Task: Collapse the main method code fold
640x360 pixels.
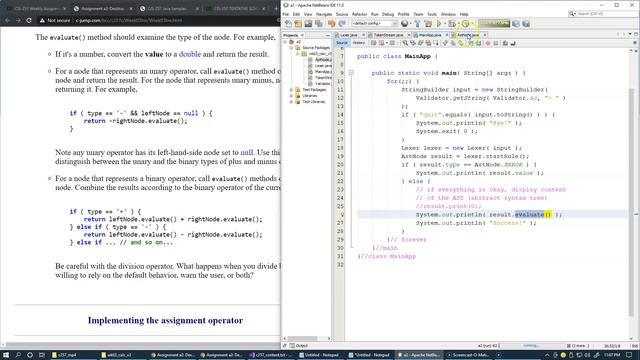Action: click(x=351, y=73)
